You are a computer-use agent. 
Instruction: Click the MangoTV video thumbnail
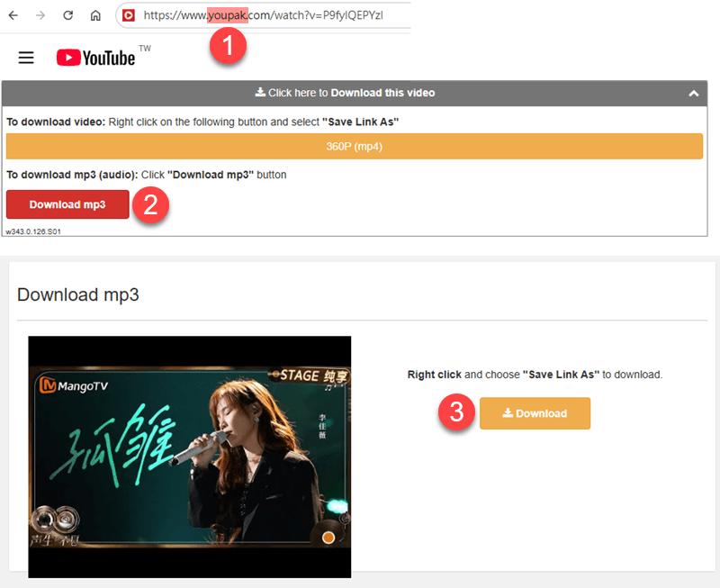189,457
